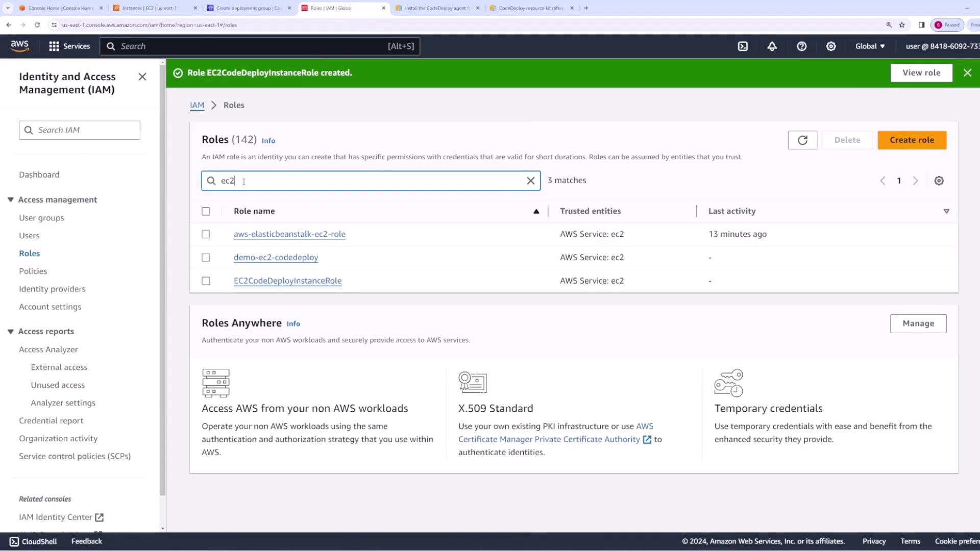Open the notifications bell
Screen dimensions: 980x551
tap(772, 46)
